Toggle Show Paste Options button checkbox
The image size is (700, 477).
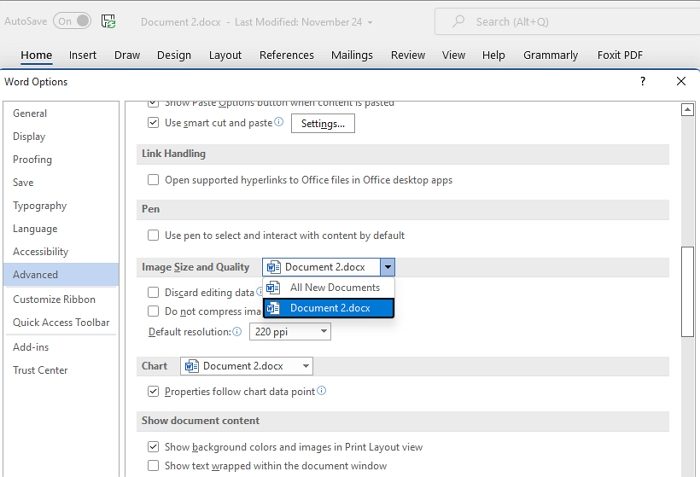tap(153, 104)
